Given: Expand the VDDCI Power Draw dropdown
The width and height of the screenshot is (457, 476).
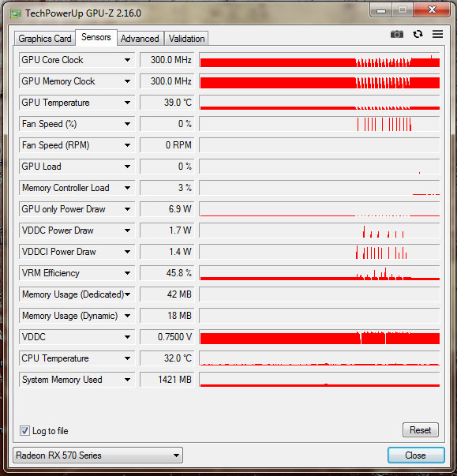Looking at the screenshot, I should pyautogui.click(x=127, y=252).
